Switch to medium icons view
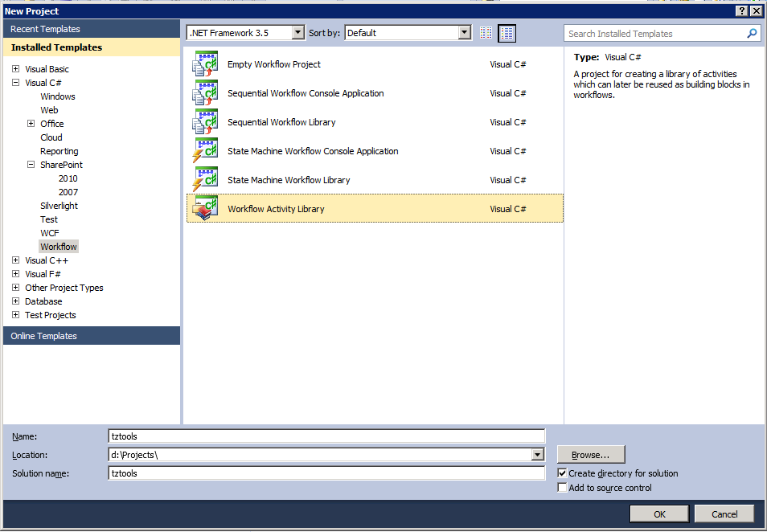Viewport: 767px width, 532px height. (507, 33)
